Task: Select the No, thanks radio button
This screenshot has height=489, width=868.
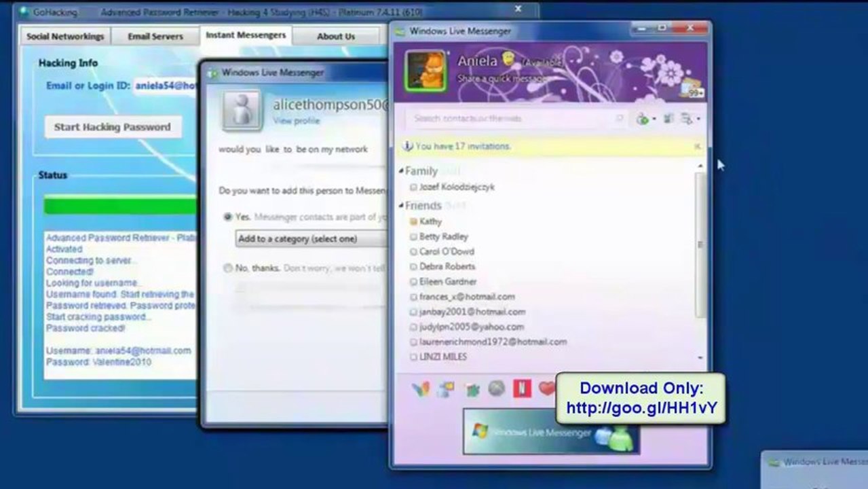Action: (228, 268)
